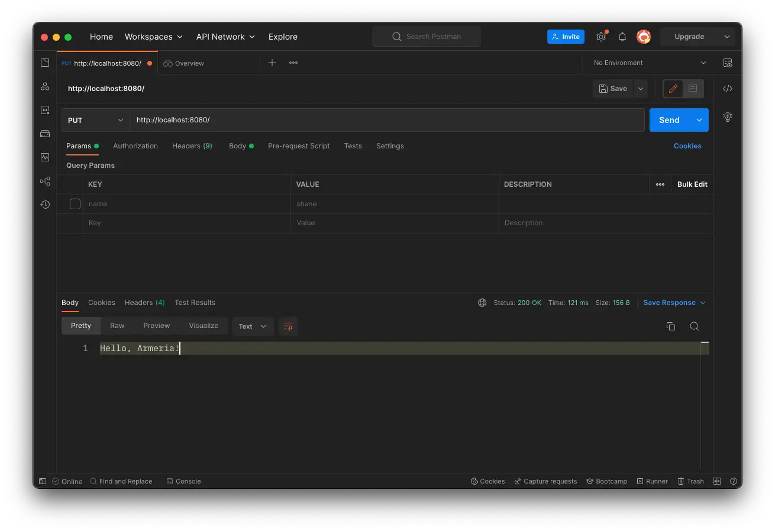Open the Cookies link beside Settings

point(687,146)
